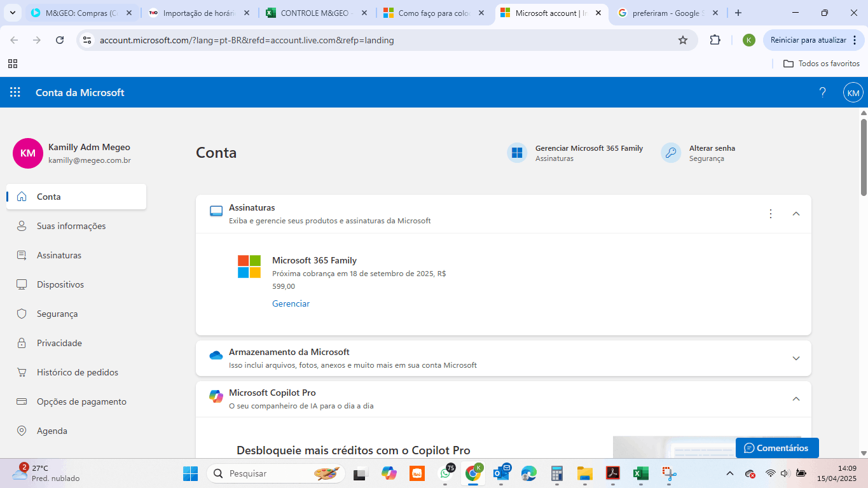Click the Gerenciar subscription link
868x488 pixels.
click(291, 303)
